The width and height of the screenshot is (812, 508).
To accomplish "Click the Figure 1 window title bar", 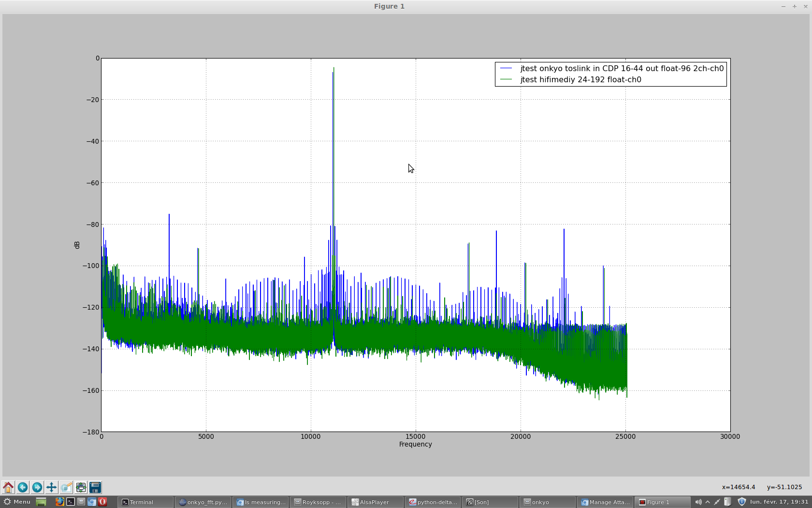I will pos(389,6).
